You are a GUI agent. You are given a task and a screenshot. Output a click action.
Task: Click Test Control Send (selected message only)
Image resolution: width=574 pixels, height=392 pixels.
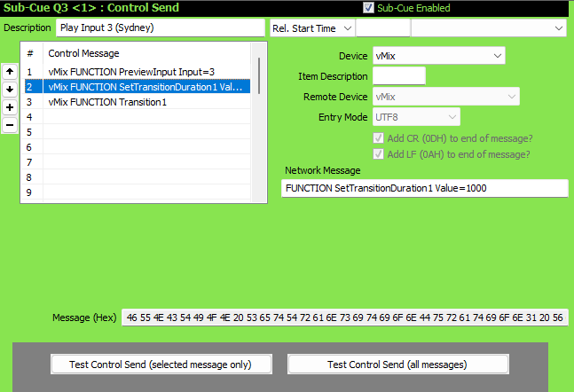pos(161,365)
